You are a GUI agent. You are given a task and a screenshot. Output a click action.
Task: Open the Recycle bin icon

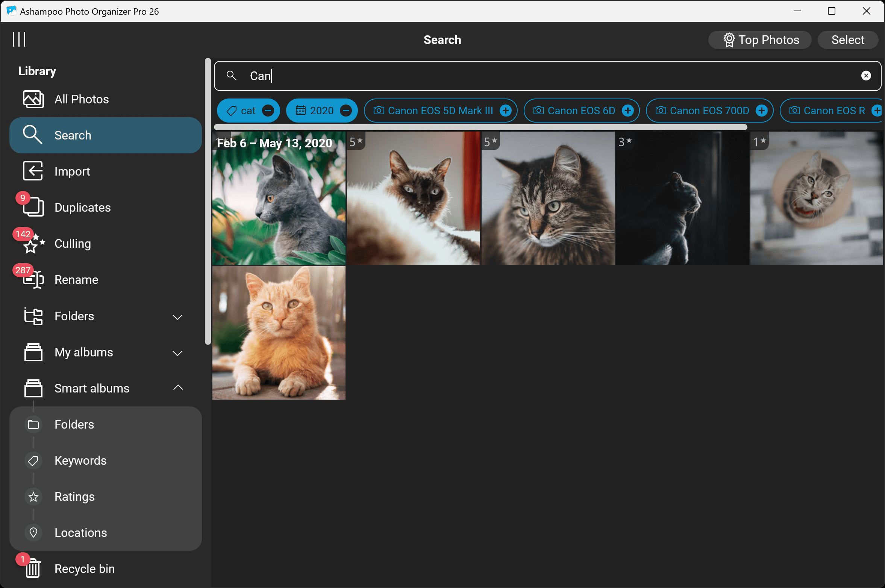33,568
